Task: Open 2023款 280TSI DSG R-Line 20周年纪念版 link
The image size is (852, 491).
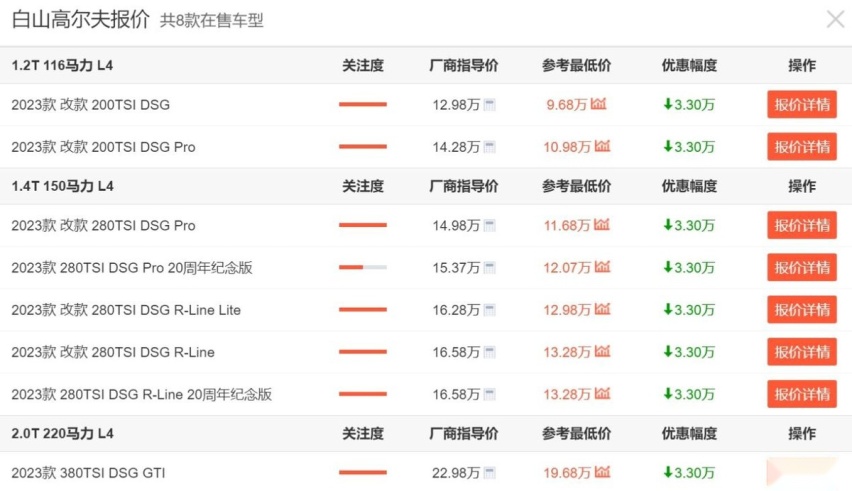Action: [142, 394]
